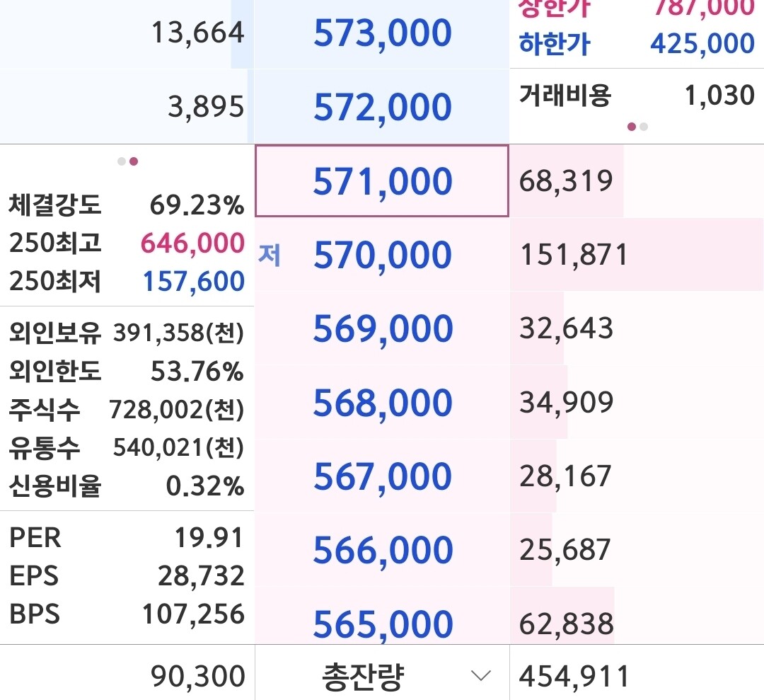Tap the 68,319 bid quantity cell
Image resolution: width=764 pixels, height=700 pixels.
pyautogui.click(x=566, y=181)
